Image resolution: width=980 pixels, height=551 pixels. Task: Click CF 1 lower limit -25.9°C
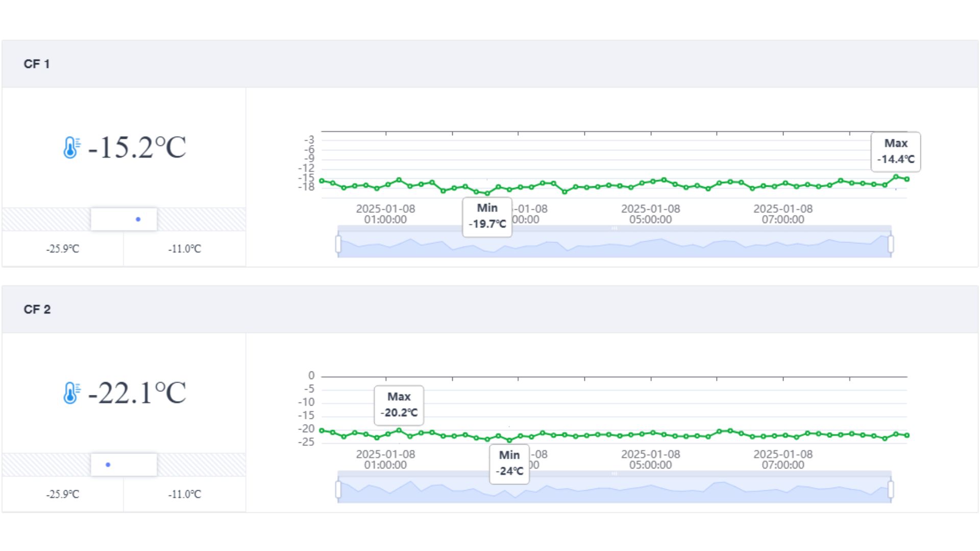coord(63,249)
